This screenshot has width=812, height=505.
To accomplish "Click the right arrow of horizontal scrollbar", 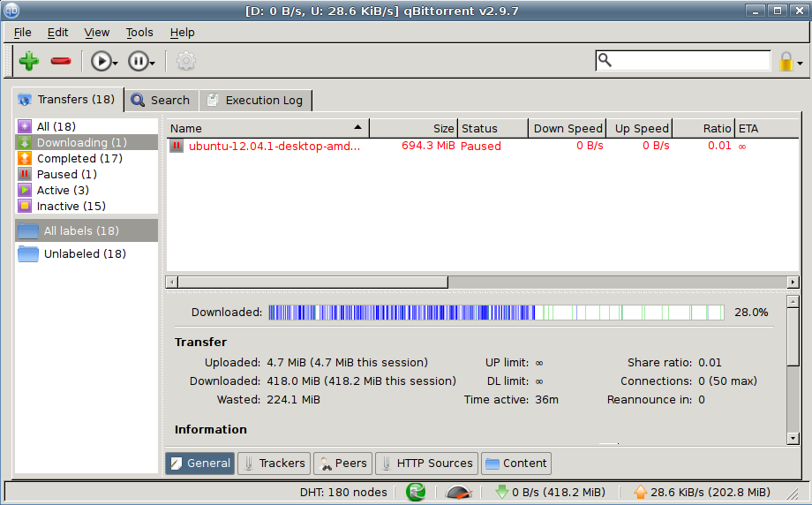I will click(x=793, y=283).
